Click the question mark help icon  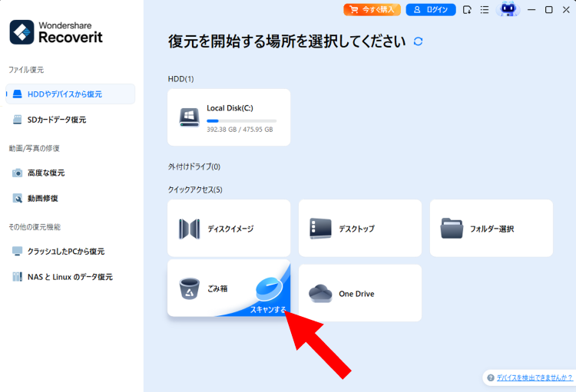[491, 377]
